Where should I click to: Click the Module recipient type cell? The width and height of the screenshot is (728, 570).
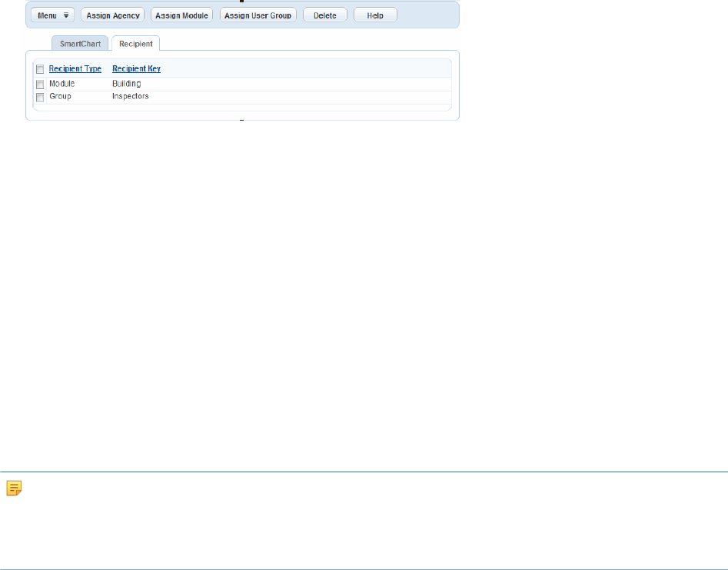[61, 84]
